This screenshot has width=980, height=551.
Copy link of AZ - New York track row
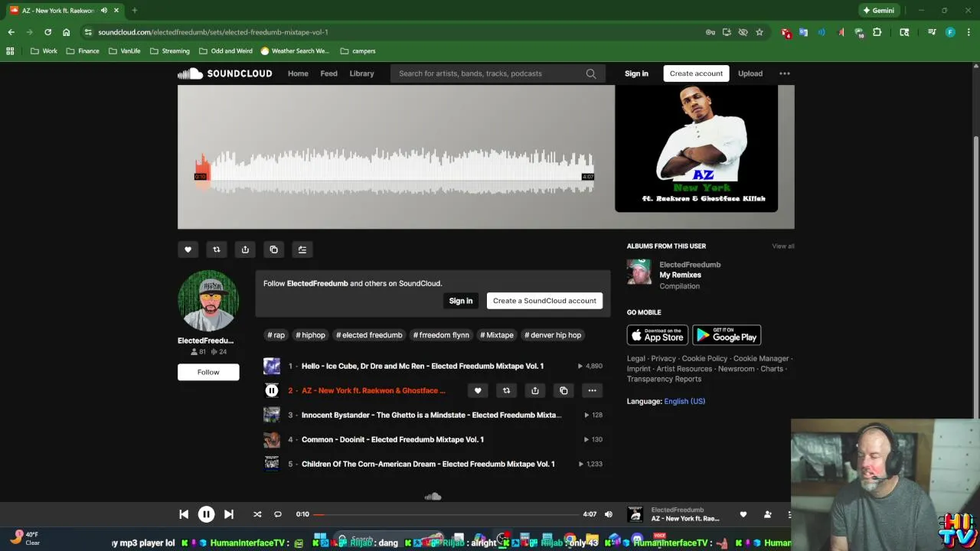pos(563,390)
